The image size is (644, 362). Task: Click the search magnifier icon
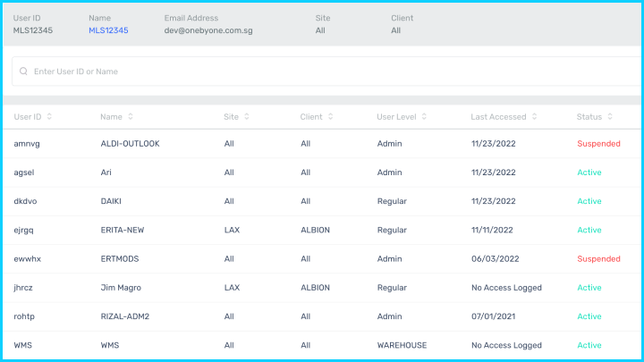click(23, 72)
